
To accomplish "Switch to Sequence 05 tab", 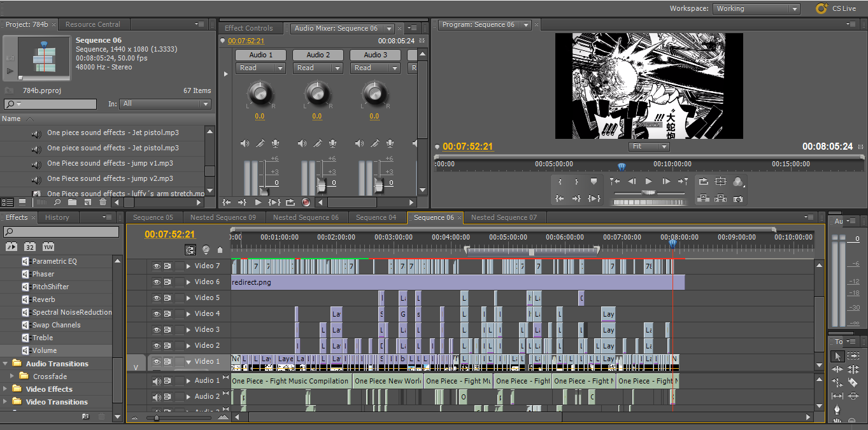I will 153,217.
